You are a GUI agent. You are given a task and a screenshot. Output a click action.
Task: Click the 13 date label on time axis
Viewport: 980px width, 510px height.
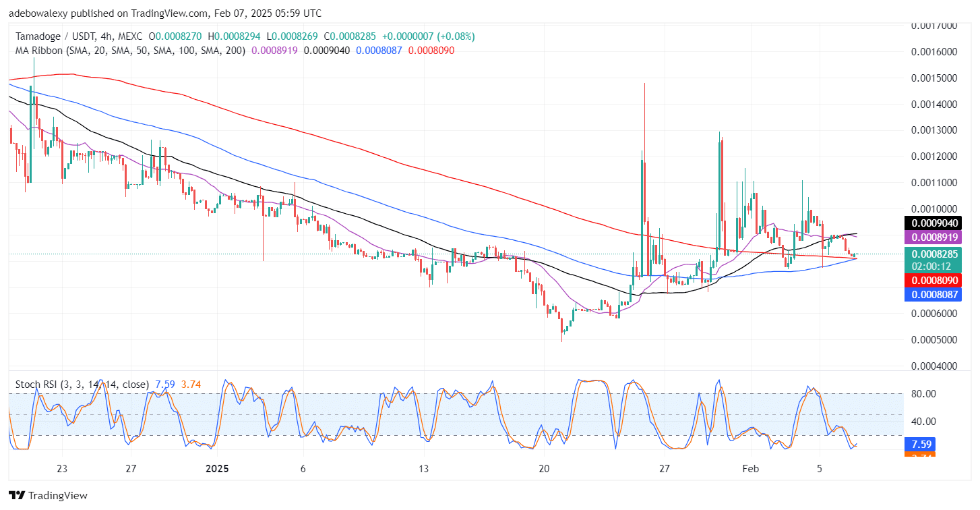pos(423,469)
